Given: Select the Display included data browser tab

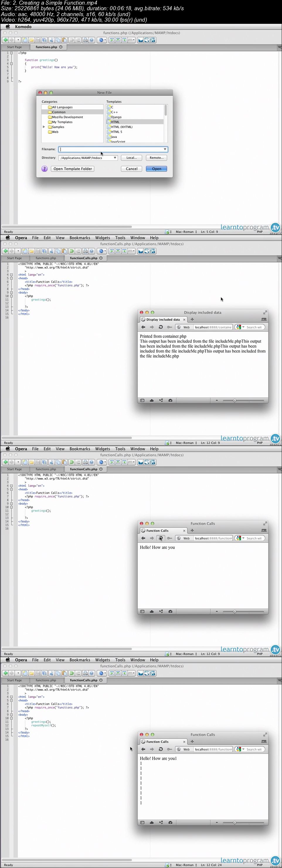Looking at the screenshot, I should point(163,319).
